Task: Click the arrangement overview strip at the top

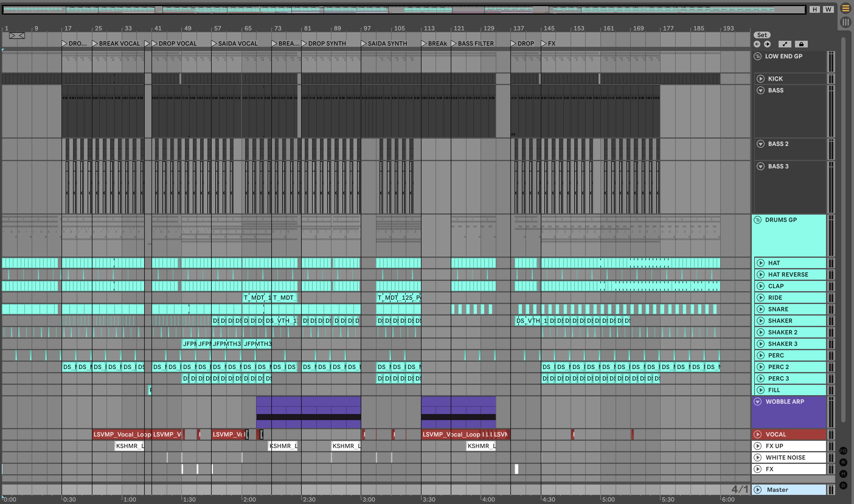Action: click(404, 9)
